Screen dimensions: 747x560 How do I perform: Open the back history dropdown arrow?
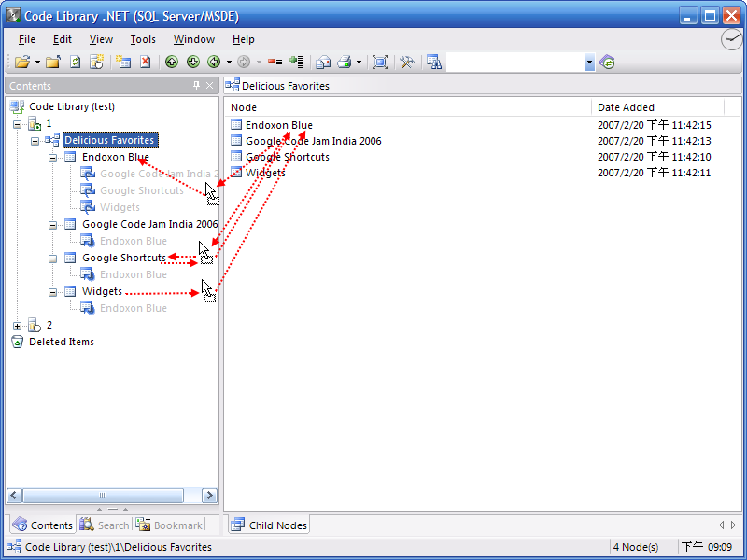click(x=229, y=62)
